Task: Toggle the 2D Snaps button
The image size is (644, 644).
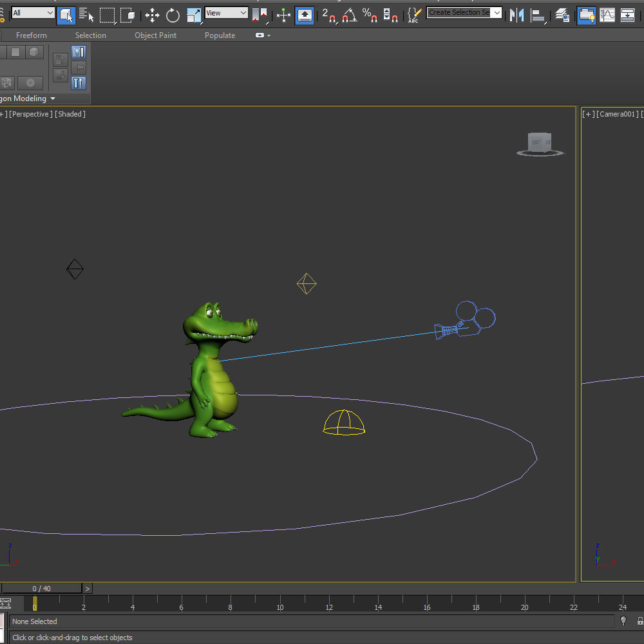Action: pyautogui.click(x=329, y=15)
